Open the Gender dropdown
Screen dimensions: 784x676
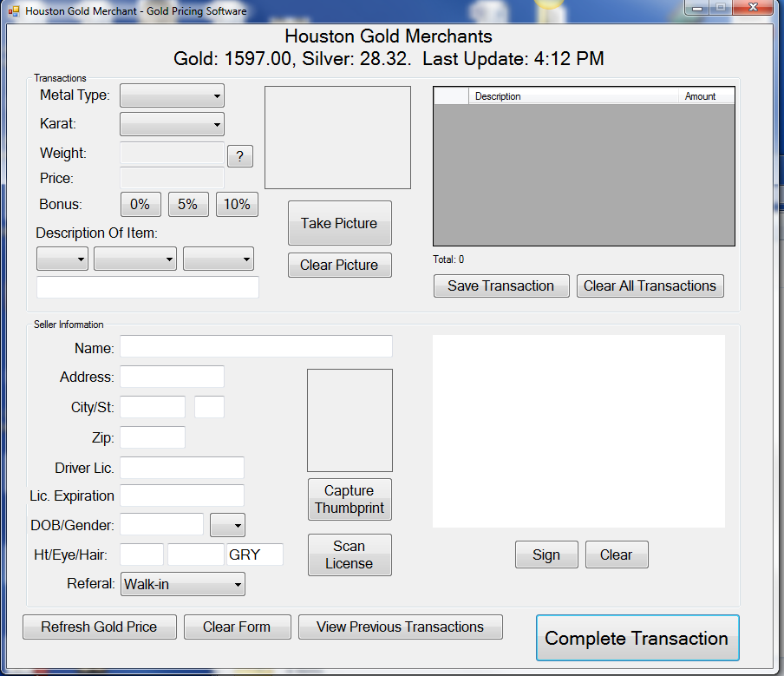tap(227, 525)
